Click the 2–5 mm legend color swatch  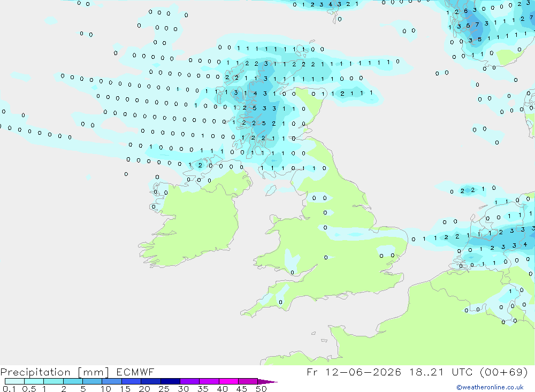(73, 381)
